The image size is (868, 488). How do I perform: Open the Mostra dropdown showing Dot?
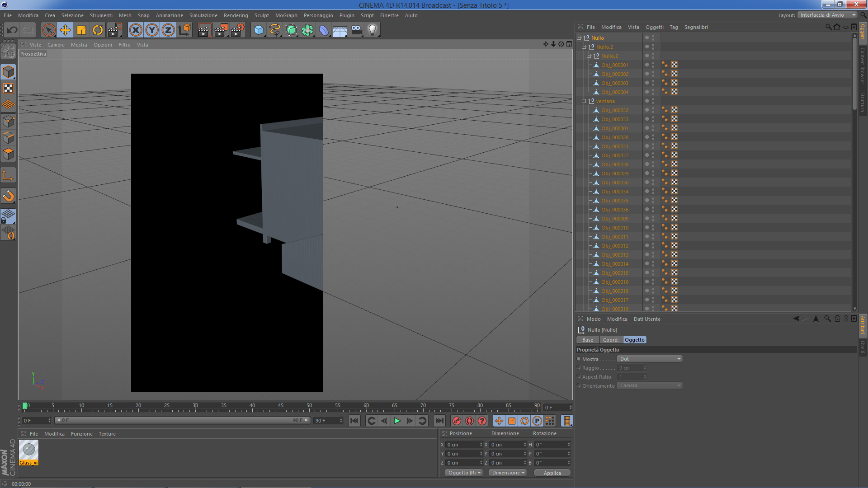pyautogui.click(x=650, y=359)
